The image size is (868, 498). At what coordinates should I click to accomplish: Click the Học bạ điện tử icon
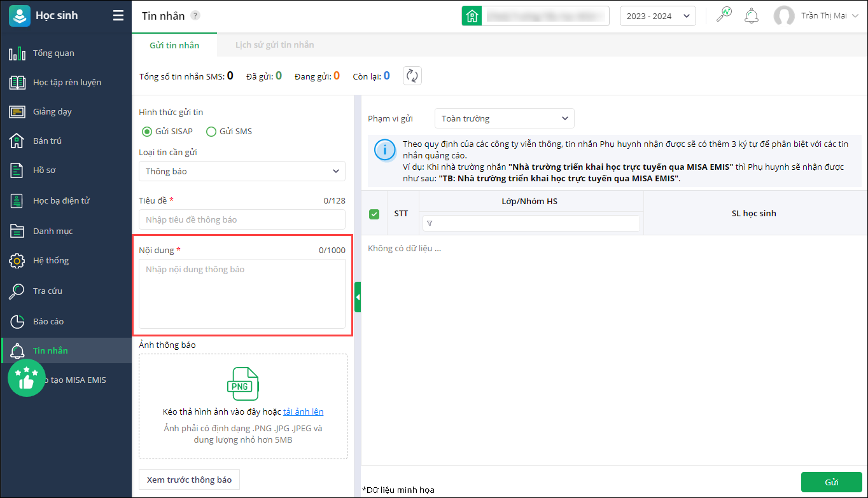pyautogui.click(x=17, y=201)
